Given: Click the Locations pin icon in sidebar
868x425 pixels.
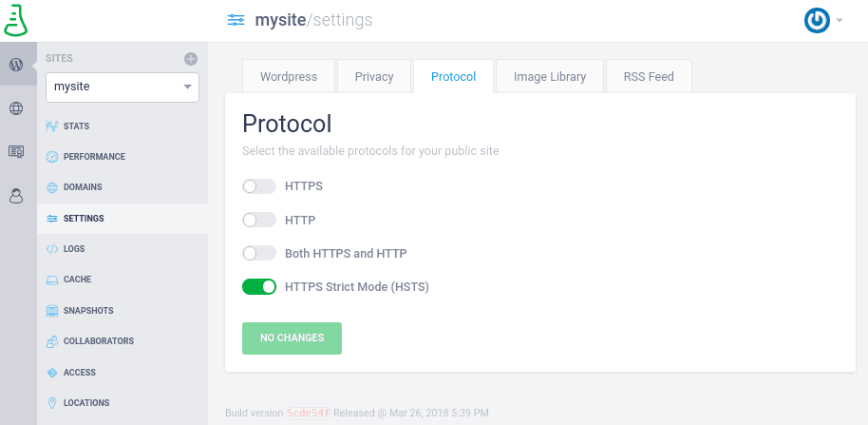Looking at the screenshot, I should 52,403.
